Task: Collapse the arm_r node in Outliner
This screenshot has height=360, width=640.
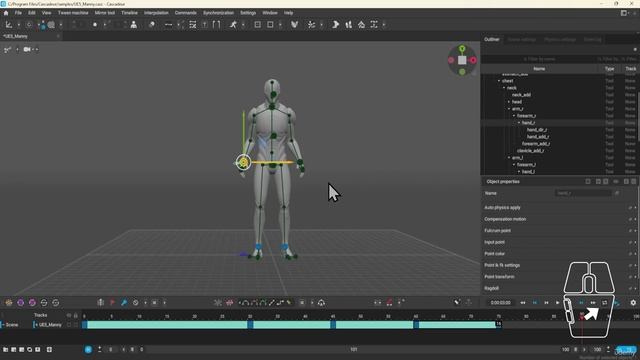Action: (509, 109)
